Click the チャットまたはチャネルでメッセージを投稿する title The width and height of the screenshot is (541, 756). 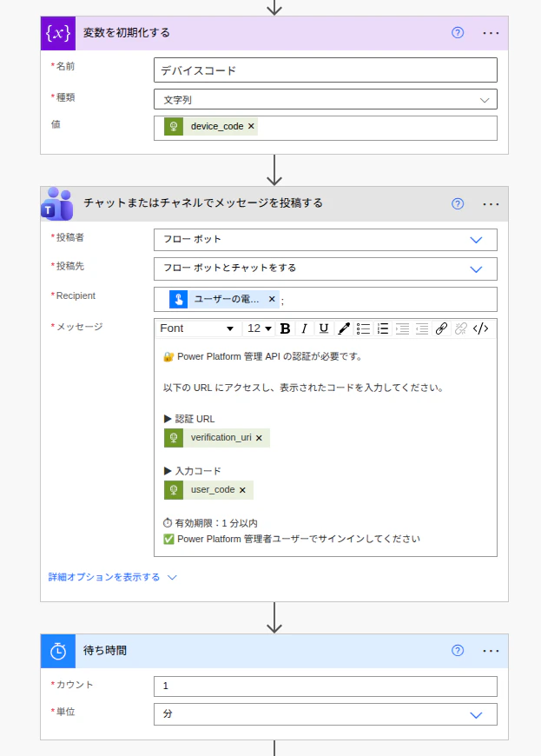tap(203, 203)
